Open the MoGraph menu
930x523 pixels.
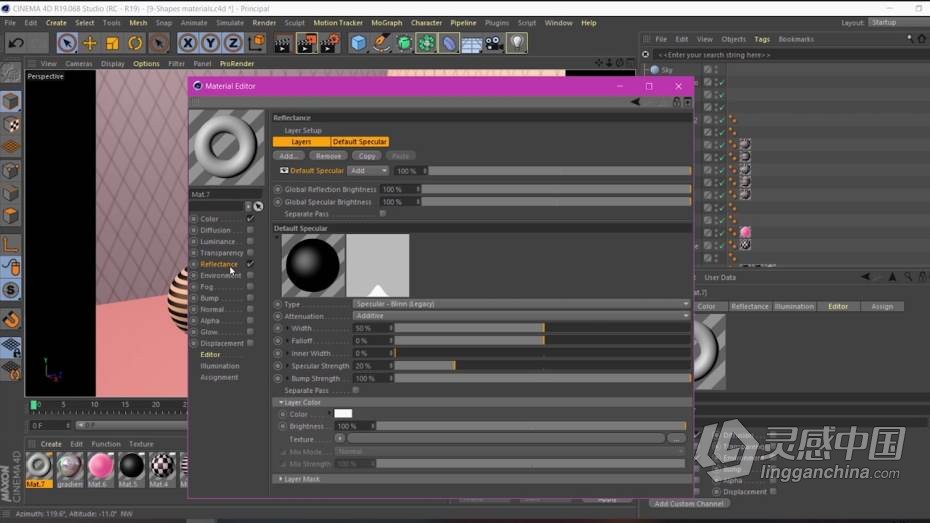coord(386,23)
